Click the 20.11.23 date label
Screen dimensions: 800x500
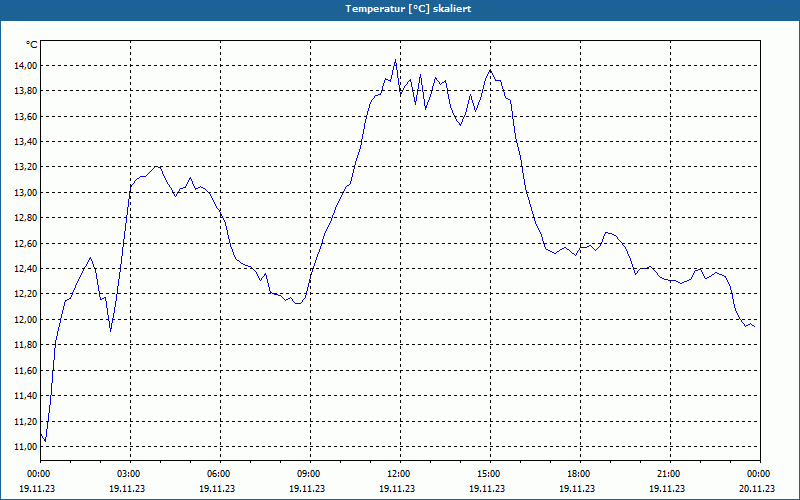(757, 488)
